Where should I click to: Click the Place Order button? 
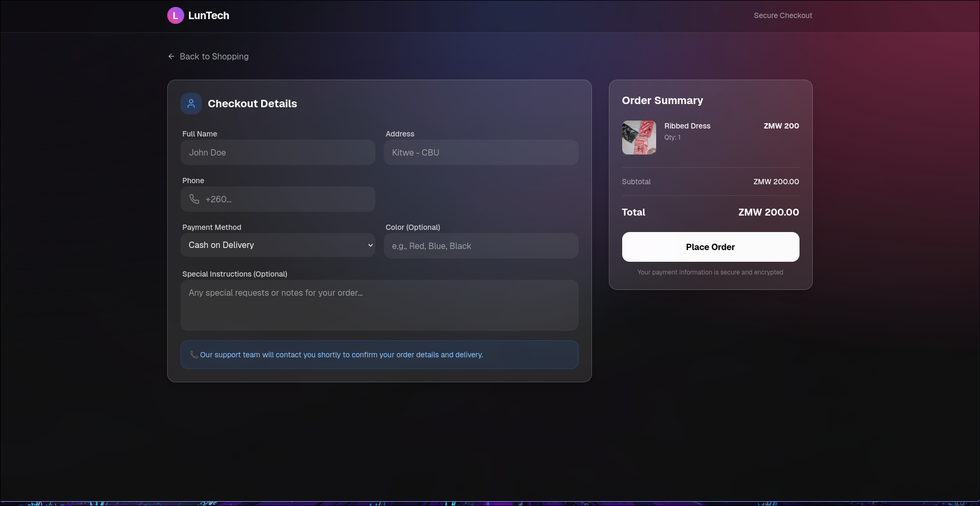point(710,247)
